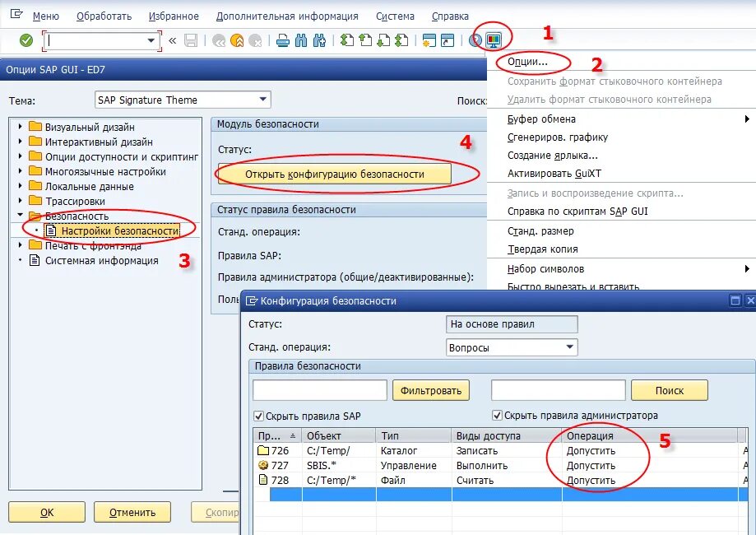Expand Опции доступности и скриптинг node

click(20, 156)
